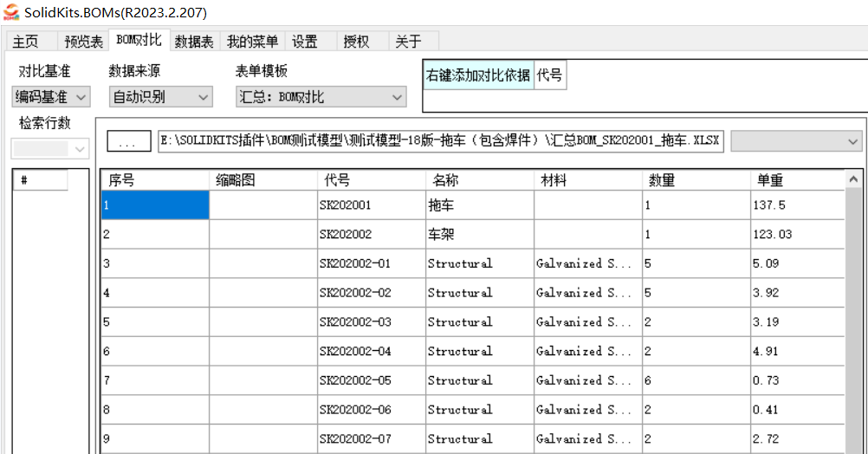Click the vertical scrollbar track of table
The height and width of the screenshot is (454, 868).
[x=853, y=321]
